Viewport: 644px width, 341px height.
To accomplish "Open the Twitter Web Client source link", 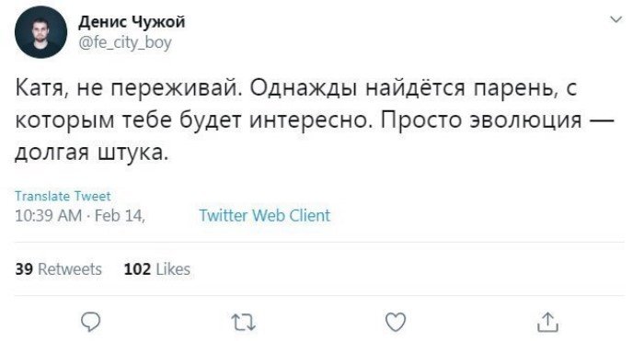I will (265, 215).
